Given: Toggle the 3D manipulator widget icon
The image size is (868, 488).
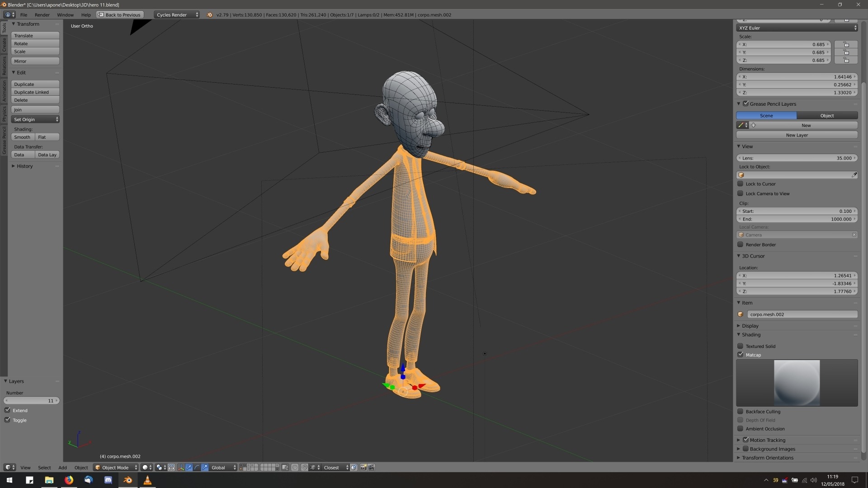Looking at the screenshot, I should tap(181, 468).
